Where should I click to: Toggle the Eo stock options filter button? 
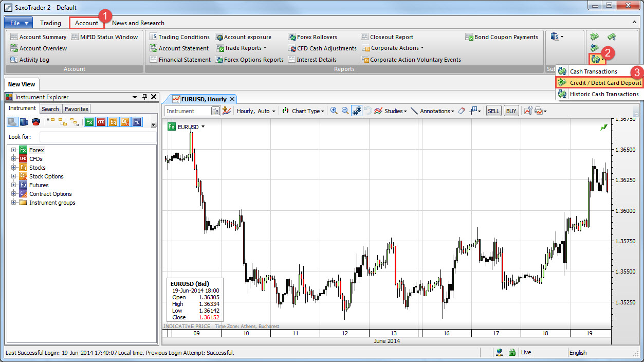125,122
